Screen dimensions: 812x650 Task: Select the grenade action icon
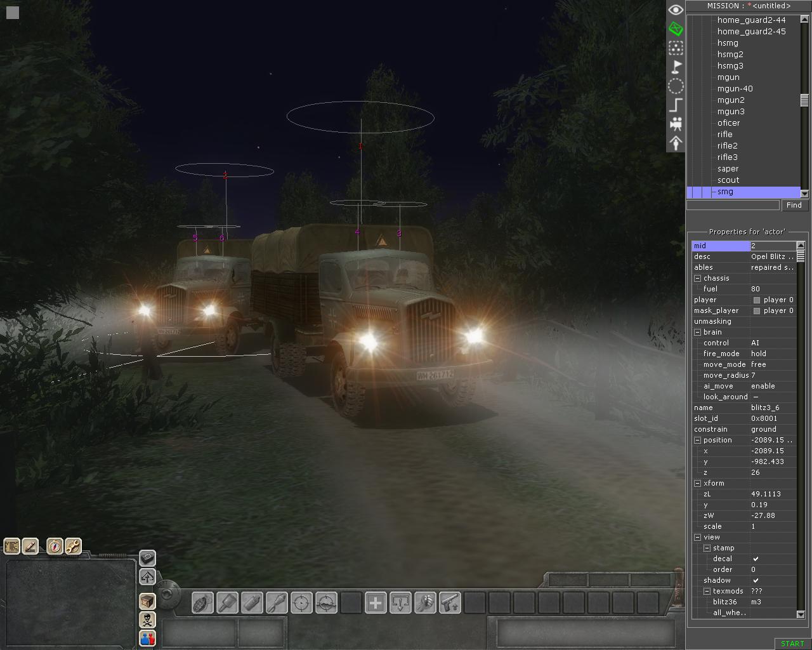pyautogui.click(x=203, y=602)
